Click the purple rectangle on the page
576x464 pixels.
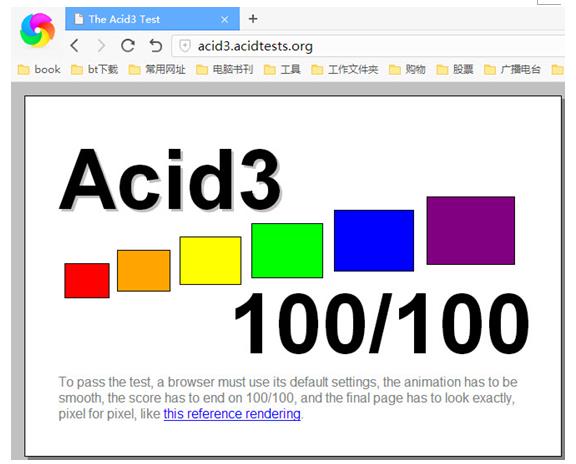(471, 230)
